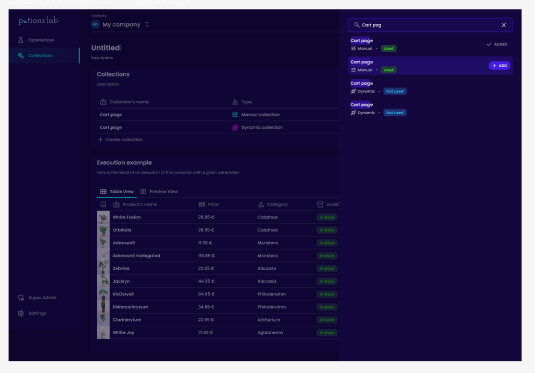Click the Description field under Untitled
535x373 pixels.
click(x=102, y=58)
